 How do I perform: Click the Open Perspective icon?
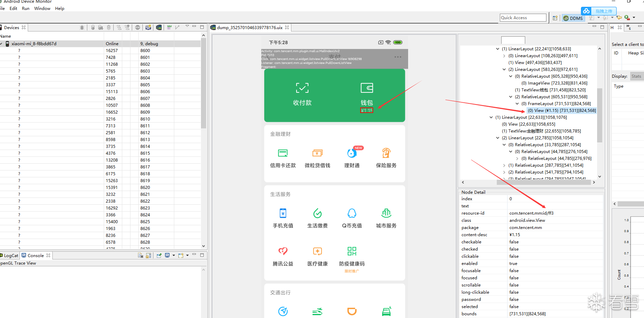(555, 18)
